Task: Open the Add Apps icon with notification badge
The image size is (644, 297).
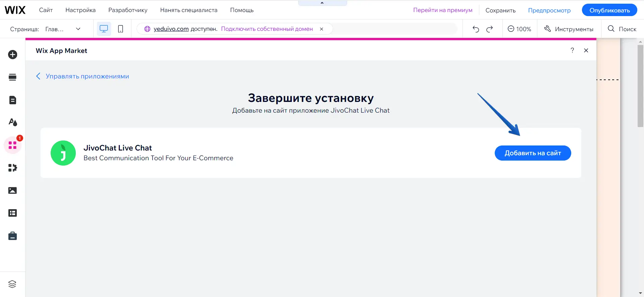Action: 13,145
